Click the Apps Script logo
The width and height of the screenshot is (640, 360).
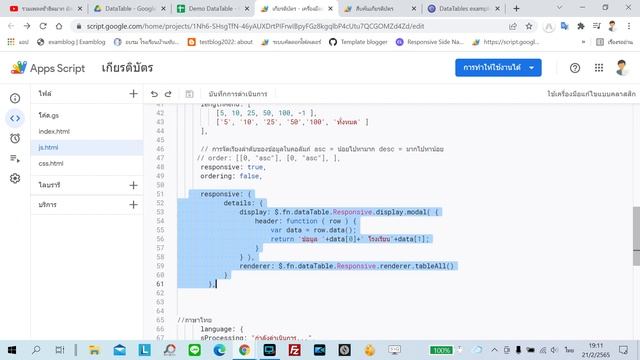point(48,68)
